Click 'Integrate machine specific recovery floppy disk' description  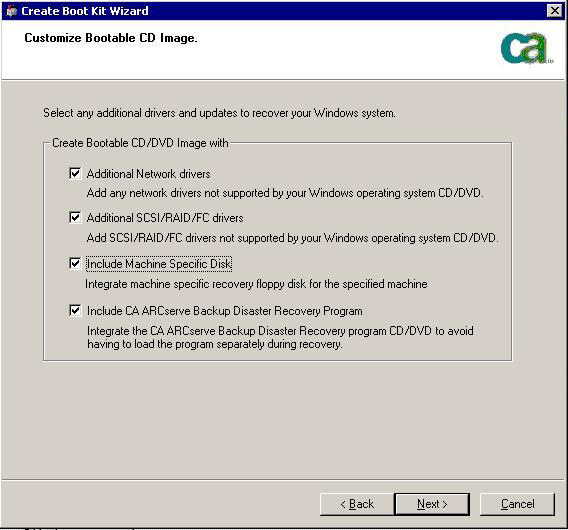(256, 284)
